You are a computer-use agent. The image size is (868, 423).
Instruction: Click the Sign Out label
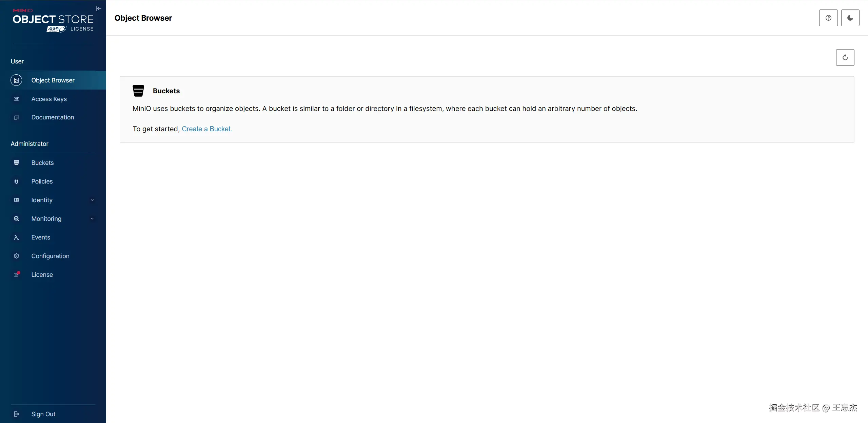43,414
